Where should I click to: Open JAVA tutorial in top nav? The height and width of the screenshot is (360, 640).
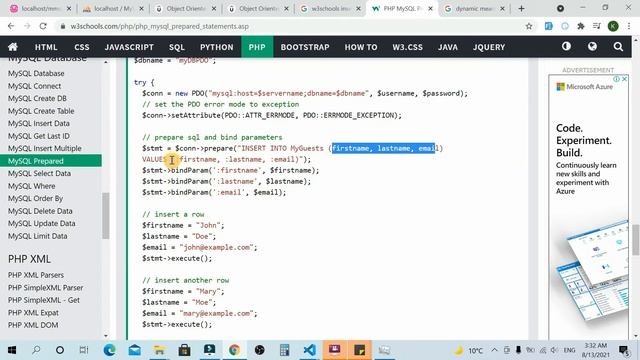click(448, 47)
